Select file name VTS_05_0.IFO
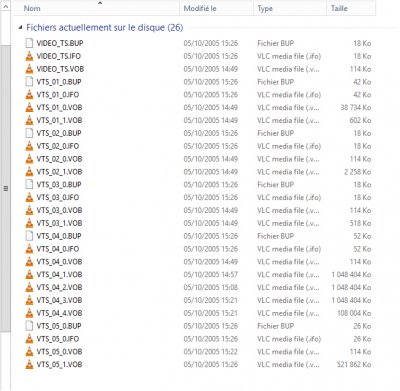Screen dimensions: 400x391 58,339
